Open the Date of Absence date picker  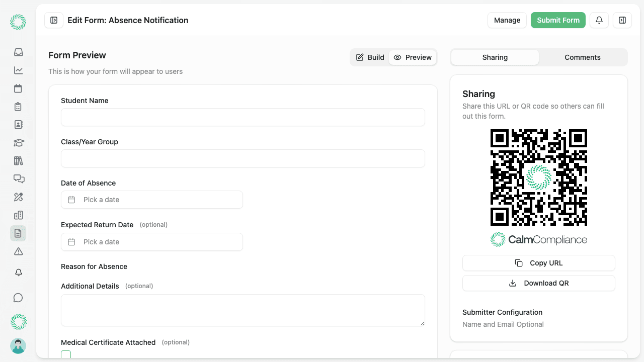pyautogui.click(x=151, y=200)
